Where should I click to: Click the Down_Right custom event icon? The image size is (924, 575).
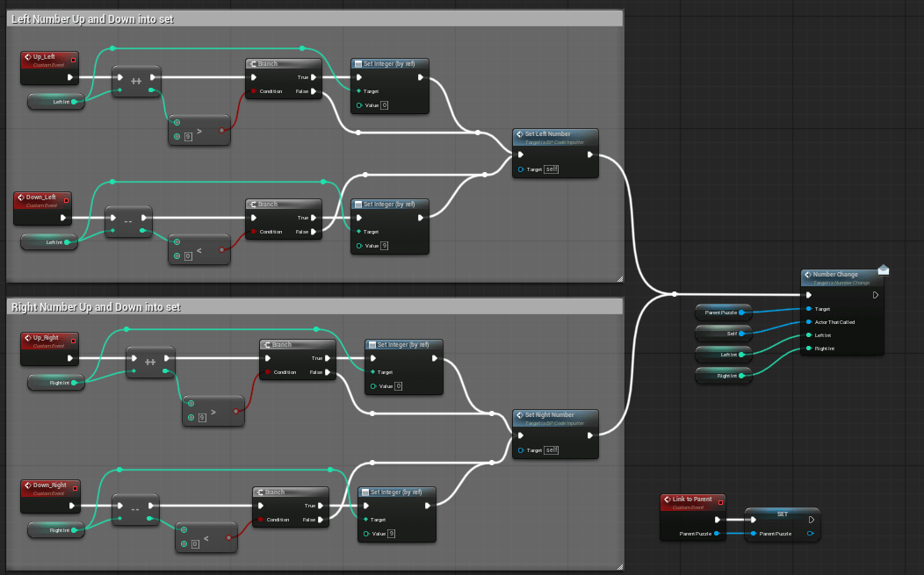[x=28, y=485]
